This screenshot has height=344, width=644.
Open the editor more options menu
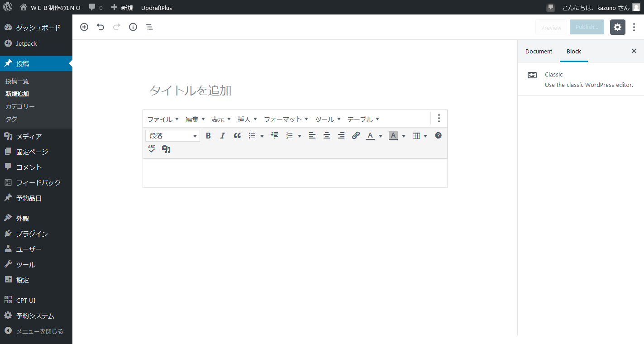[x=634, y=27]
